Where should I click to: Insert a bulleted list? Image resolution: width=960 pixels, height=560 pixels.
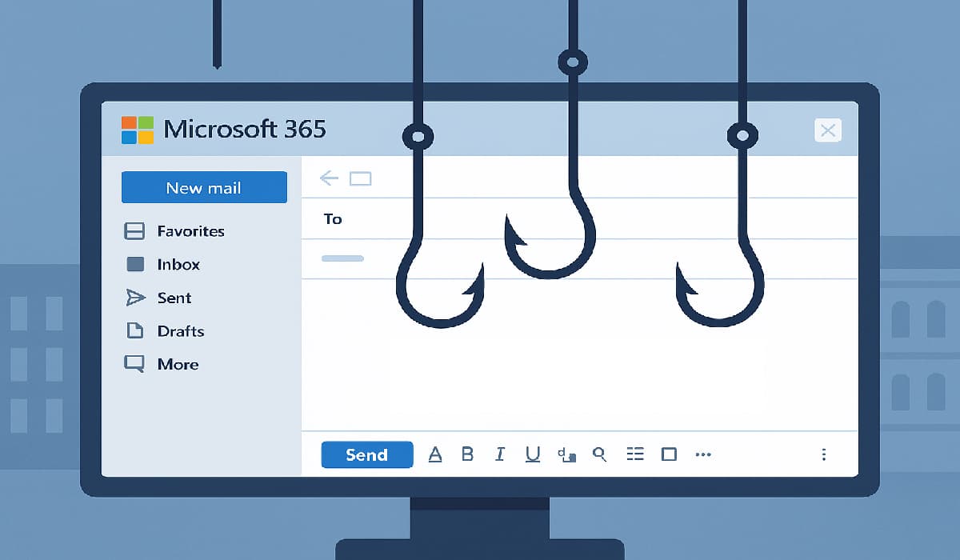tap(635, 454)
